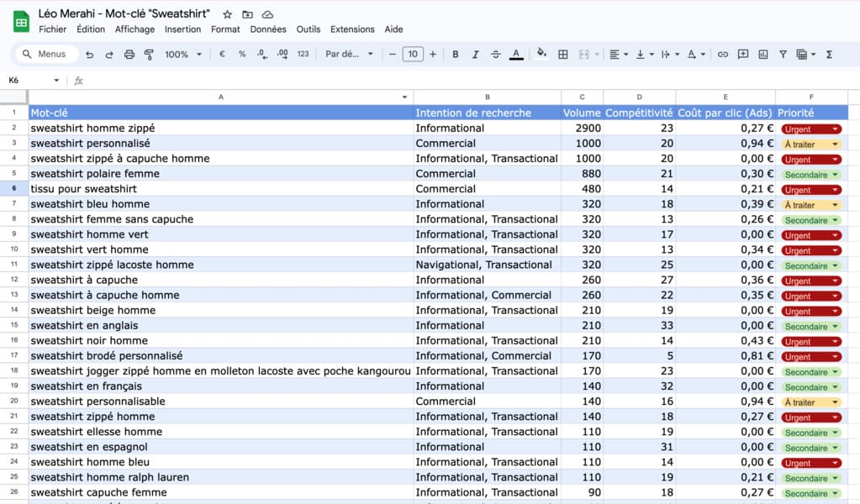Open the zoom 100% dropdown
This screenshot has width=860, height=504.
183,55
